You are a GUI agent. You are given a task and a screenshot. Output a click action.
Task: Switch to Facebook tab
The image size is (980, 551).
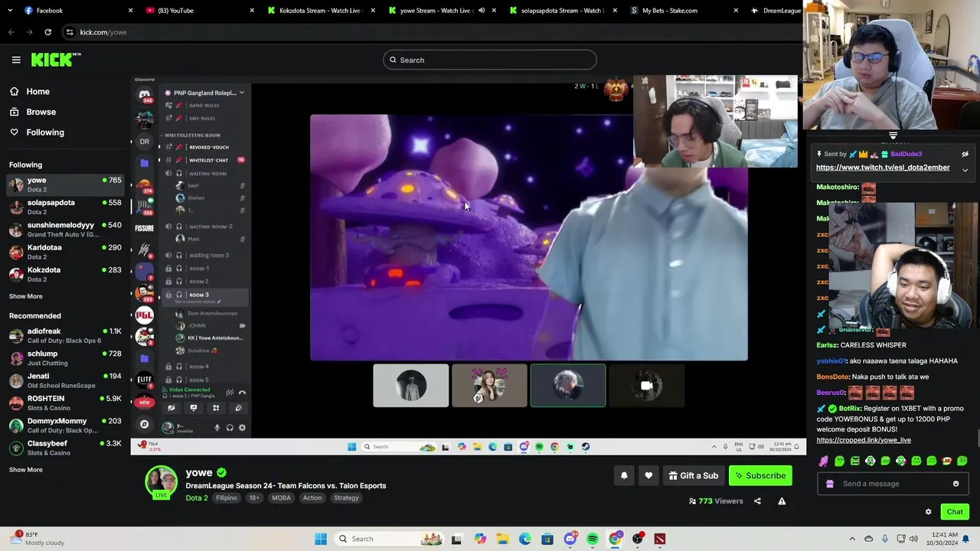(x=75, y=11)
